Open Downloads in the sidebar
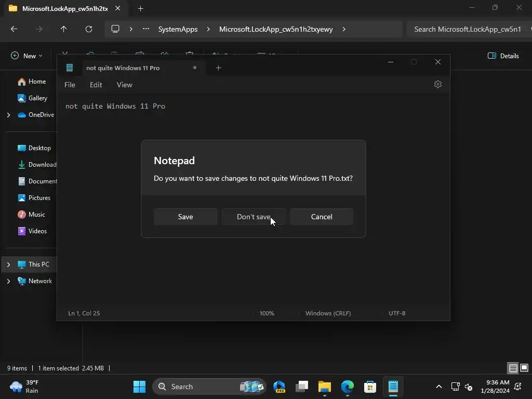Screen dimensions: 532x399 37,165
